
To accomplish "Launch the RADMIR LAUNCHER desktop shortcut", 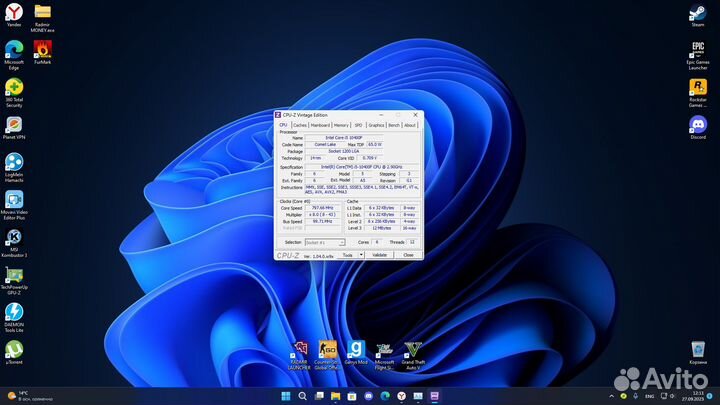I will 299,355.
